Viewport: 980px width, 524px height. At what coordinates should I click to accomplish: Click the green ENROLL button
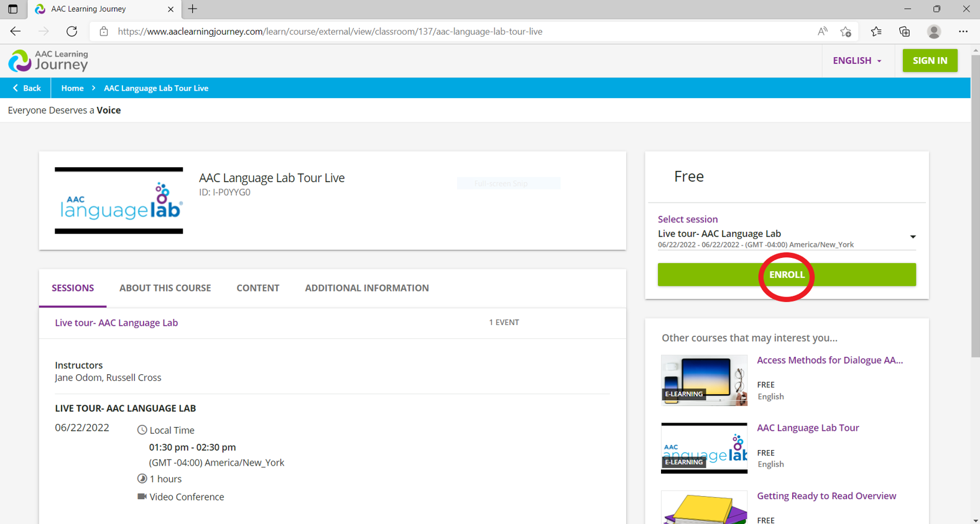pos(787,275)
